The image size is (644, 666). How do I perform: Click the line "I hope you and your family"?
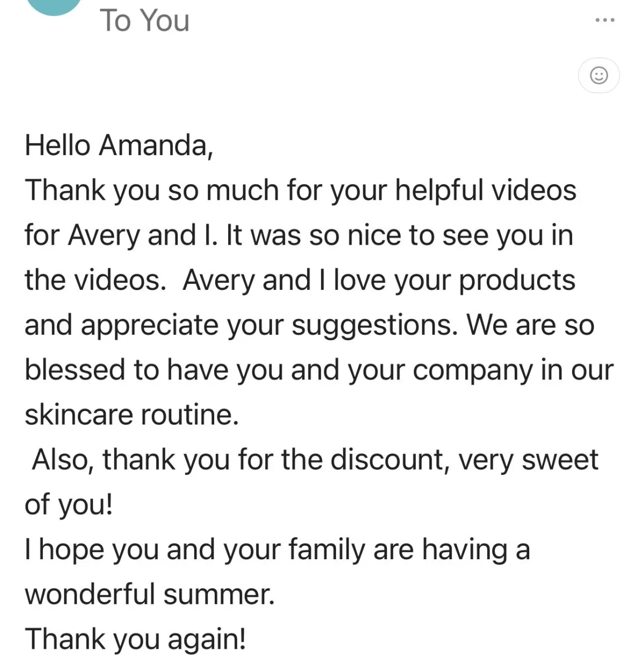tap(277, 550)
